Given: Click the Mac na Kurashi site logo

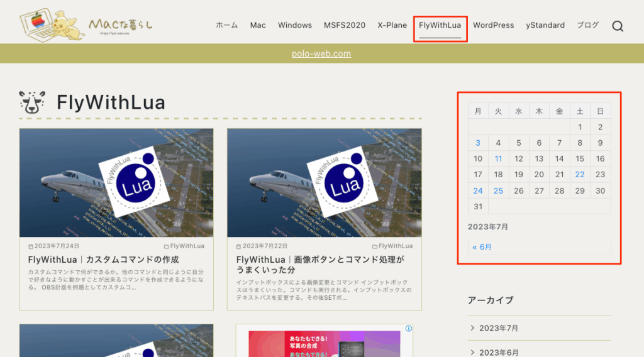Looking at the screenshot, I should 86,25.
